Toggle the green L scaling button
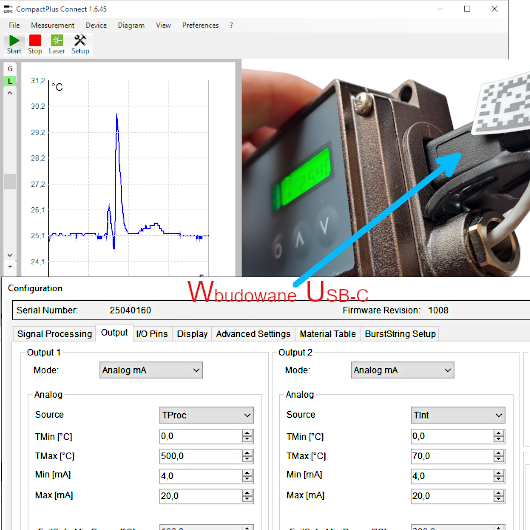 pyautogui.click(x=10, y=81)
